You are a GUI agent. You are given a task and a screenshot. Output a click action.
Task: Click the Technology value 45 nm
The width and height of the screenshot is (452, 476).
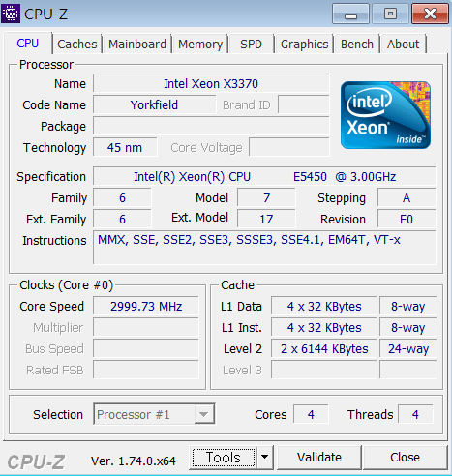125,148
